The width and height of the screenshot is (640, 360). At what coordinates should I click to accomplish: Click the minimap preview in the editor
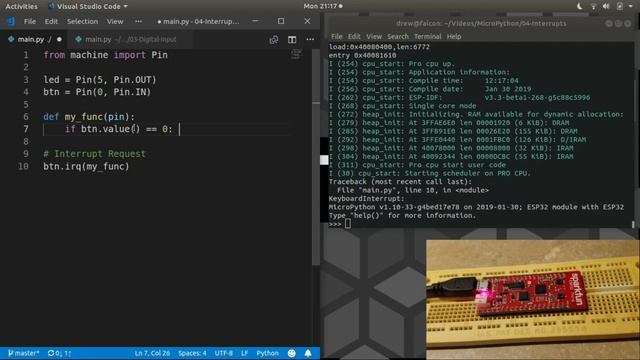click(x=296, y=54)
